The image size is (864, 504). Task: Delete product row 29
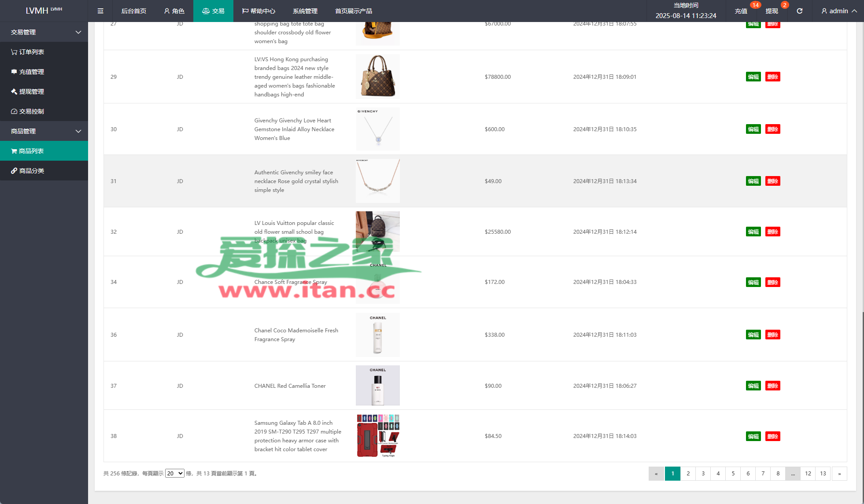pos(773,77)
